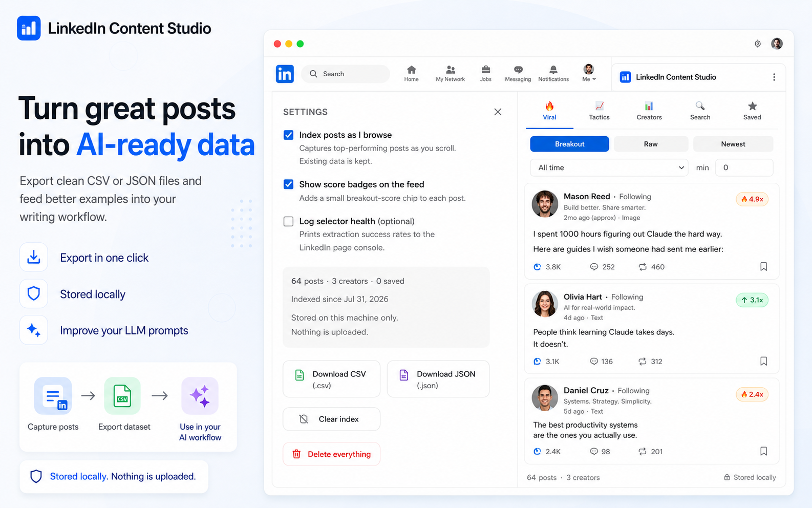Switch to the Viral tab
This screenshot has width=812, height=508.
click(x=549, y=111)
